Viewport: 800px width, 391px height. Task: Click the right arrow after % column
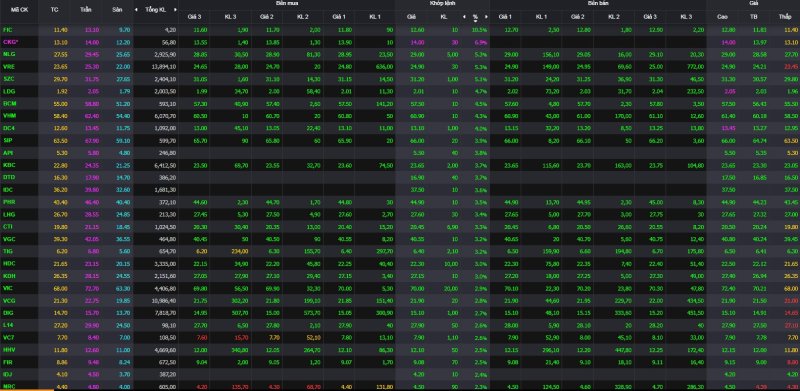point(486,16)
